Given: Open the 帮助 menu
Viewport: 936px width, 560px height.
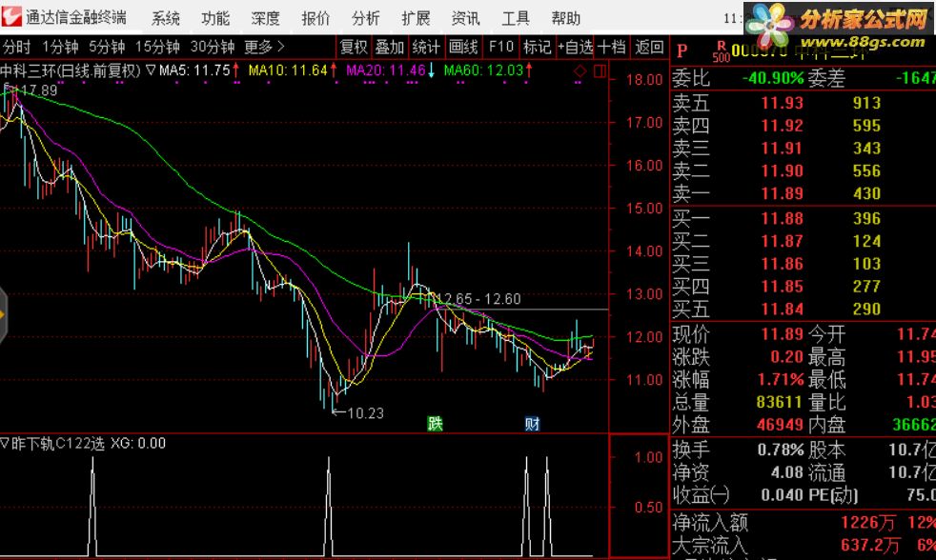Looking at the screenshot, I should (x=566, y=18).
